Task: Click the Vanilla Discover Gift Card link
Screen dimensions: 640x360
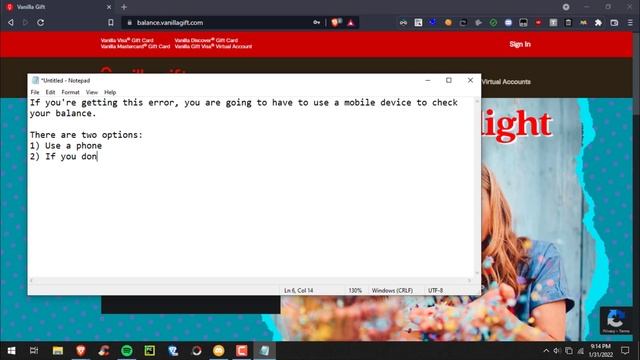Action: coord(206,40)
